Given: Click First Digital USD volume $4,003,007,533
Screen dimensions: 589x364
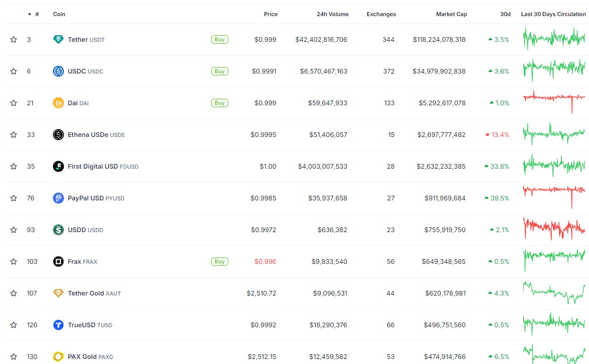Looking at the screenshot, I should (x=323, y=166).
